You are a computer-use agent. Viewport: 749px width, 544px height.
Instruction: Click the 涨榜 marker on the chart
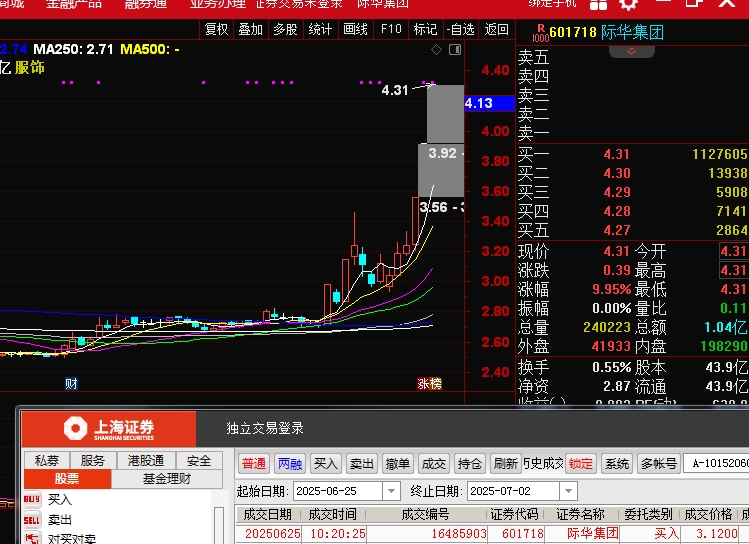tap(429, 384)
